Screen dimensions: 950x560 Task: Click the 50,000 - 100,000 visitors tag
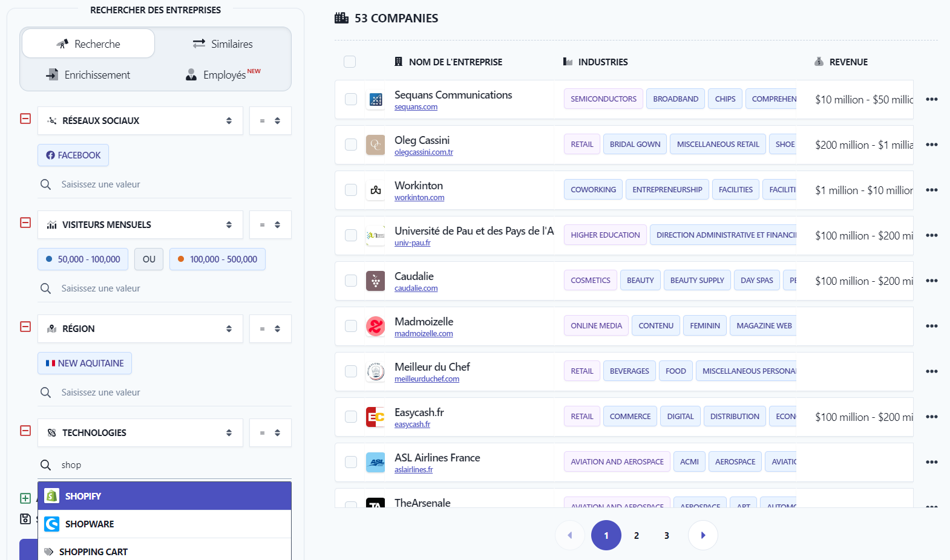point(83,259)
